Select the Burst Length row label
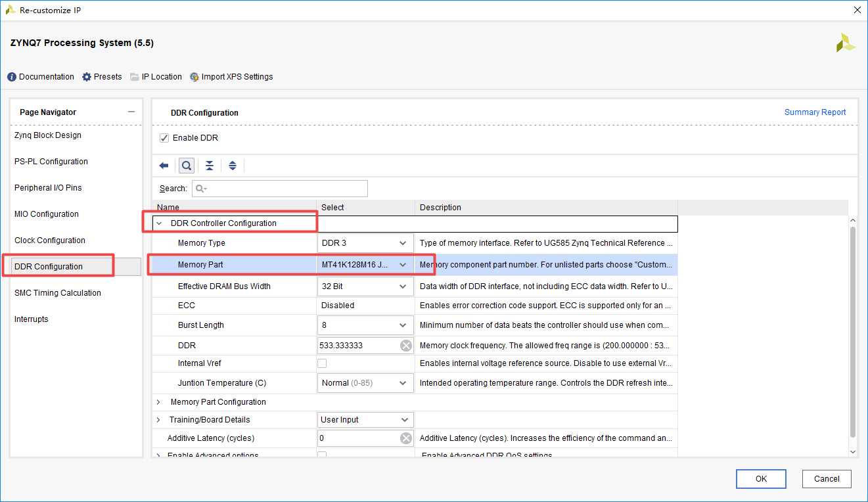 pyautogui.click(x=201, y=325)
